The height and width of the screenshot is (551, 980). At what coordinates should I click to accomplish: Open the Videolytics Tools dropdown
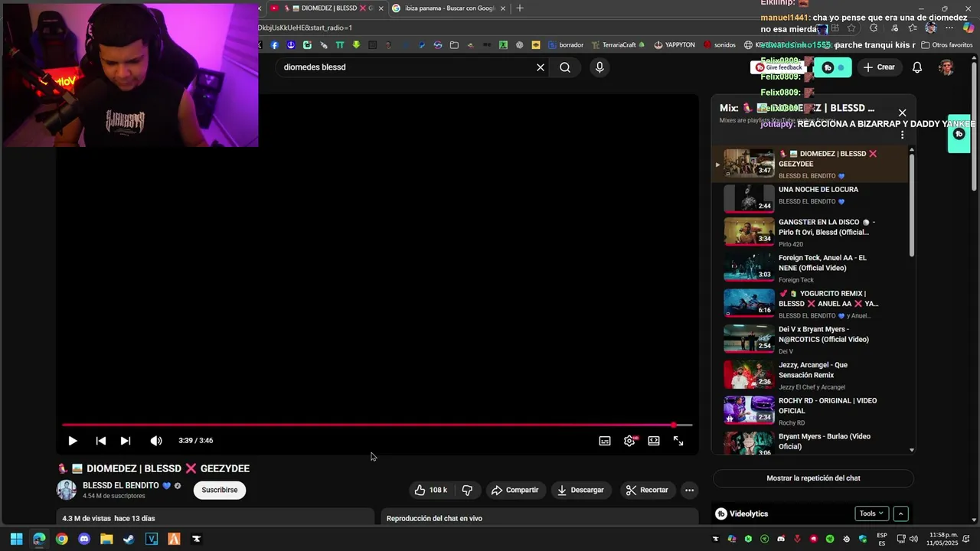[x=871, y=514]
